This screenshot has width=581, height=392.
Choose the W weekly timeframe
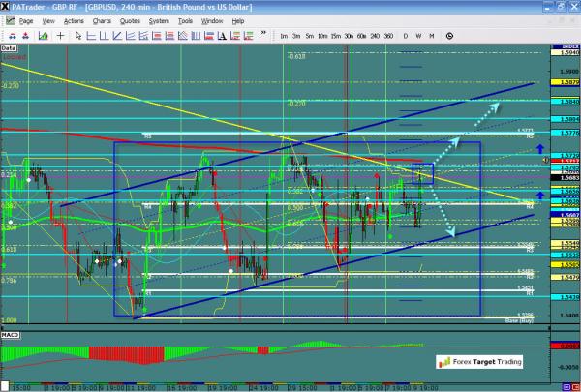417,36
